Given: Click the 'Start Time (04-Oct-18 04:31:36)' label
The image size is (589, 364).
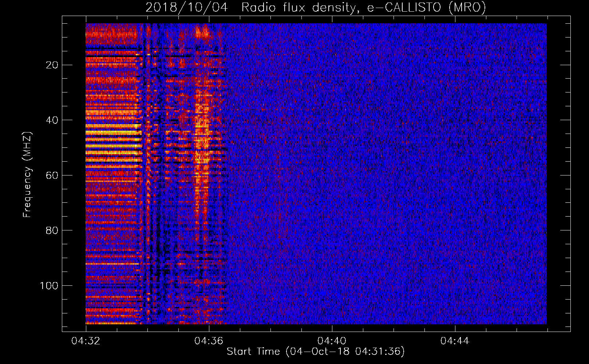Looking at the screenshot, I should pyautogui.click(x=316, y=352).
